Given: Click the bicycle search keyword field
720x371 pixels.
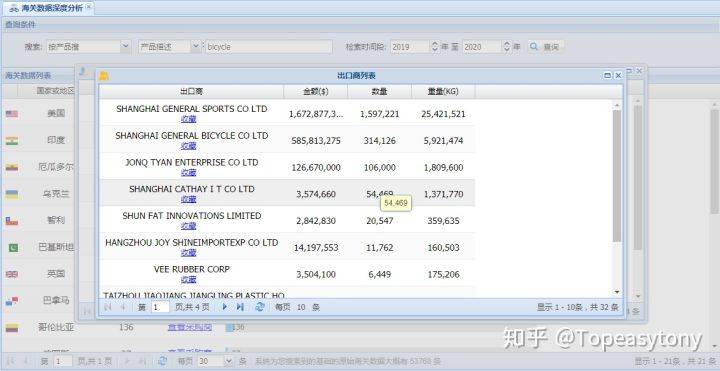Looking at the screenshot, I should click(269, 47).
